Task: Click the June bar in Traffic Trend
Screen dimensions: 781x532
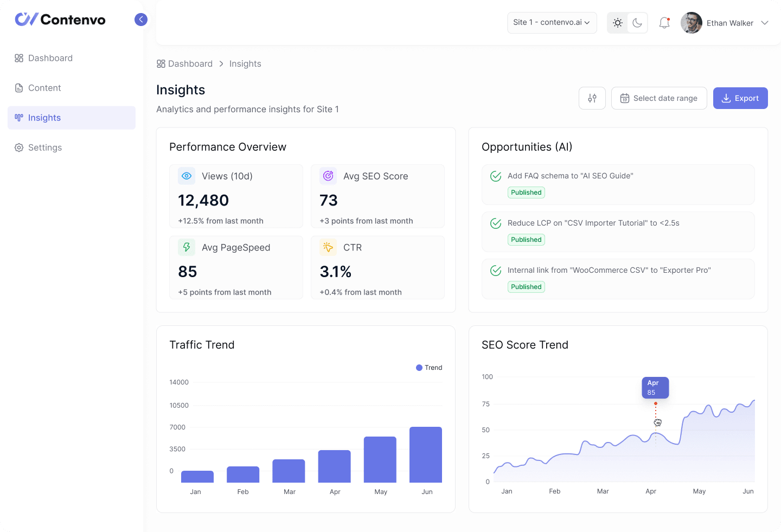Action: (x=426, y=454)
